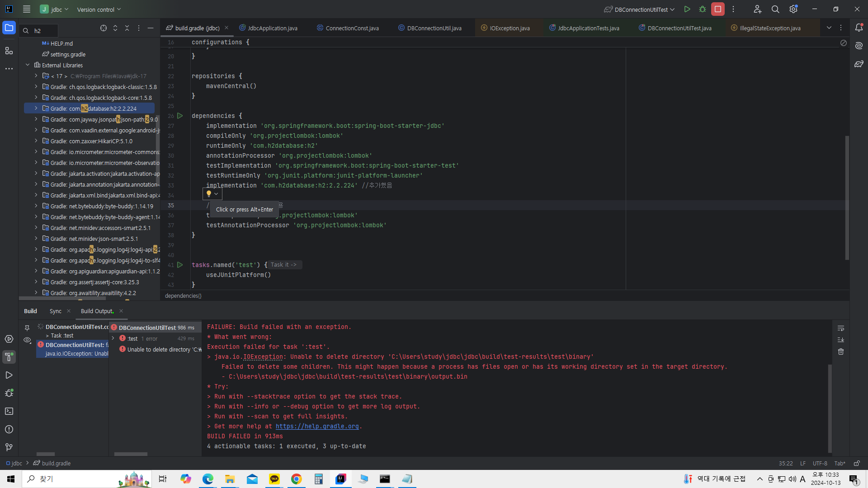Stop the running process
The width and height of the screenshot is (868, 488).
718,9
